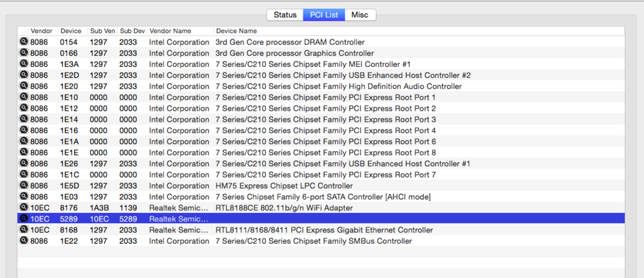Image resolution: width=644 pixels, height=278 pixels.
Task: Click magnifier icon on highlighted 5289 device row
Action: point(24,219)
